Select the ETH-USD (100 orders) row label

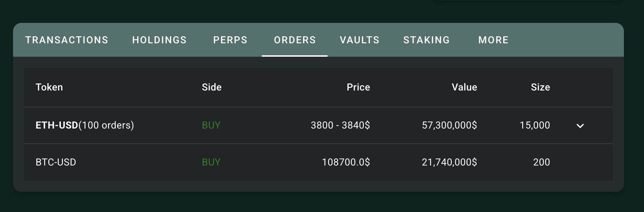pos(85,125)
